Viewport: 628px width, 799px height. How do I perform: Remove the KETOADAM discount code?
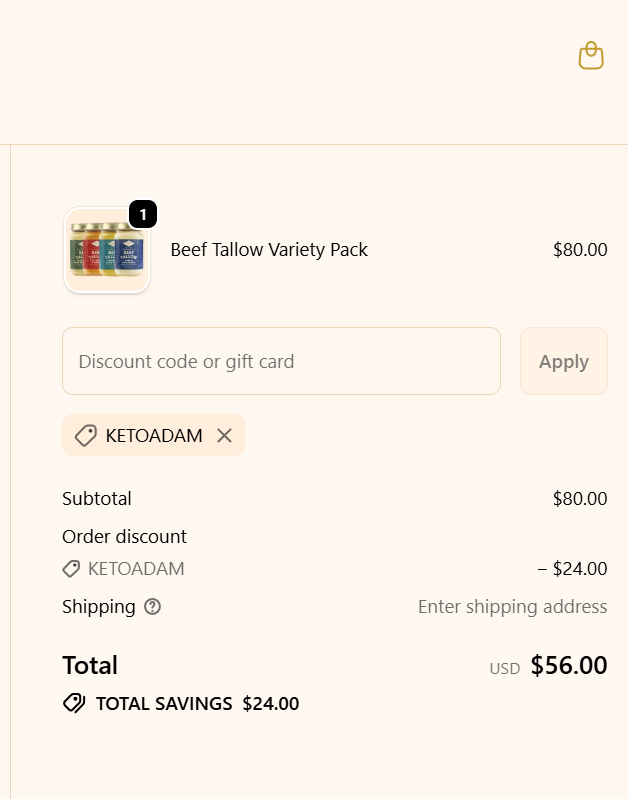(x=224, y=435)
